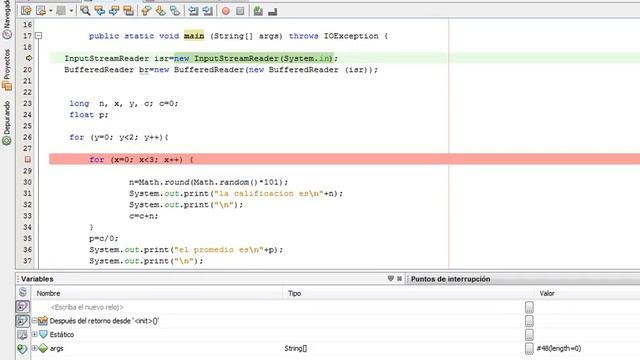Toggle the Highlight Search icon
Image resolution: width=640 pixels, height=360 pixels.
click(128, 11)
